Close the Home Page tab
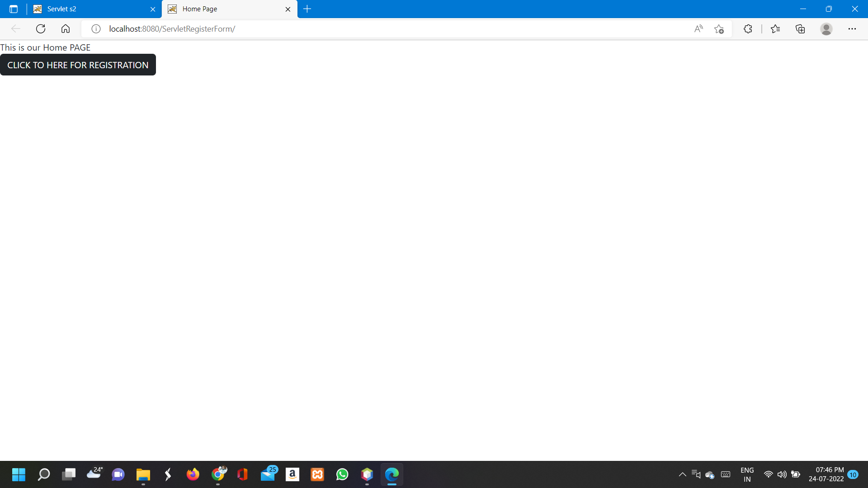Image resolution: width=868 pixels, height=488 pixels. [288, 9]
